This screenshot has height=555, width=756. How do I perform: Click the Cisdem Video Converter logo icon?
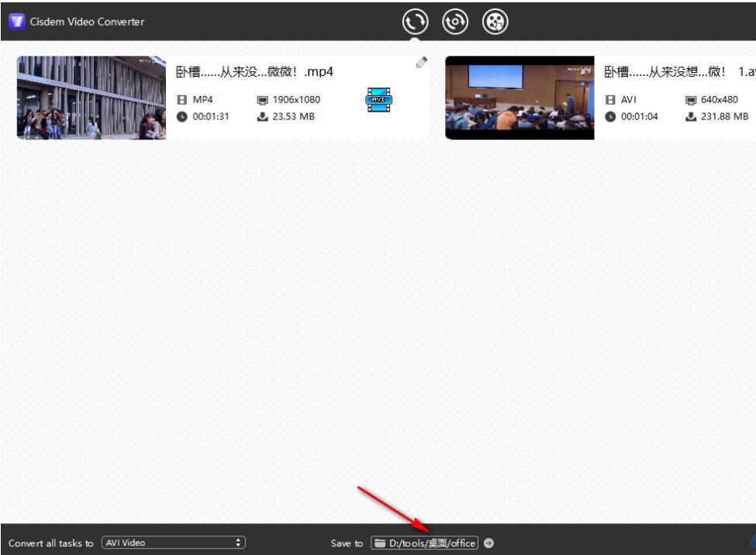pos(16,22)
